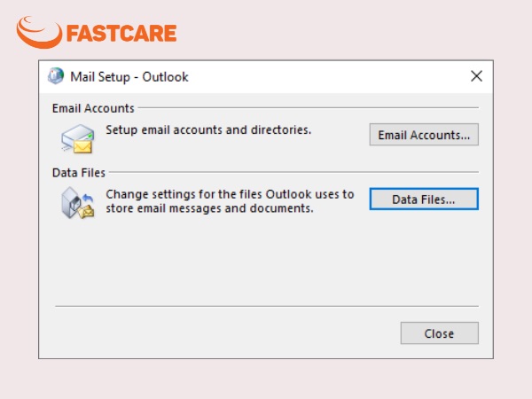Click "store email messages and documents." text line

pyautogui.click(x=209, y=208)
